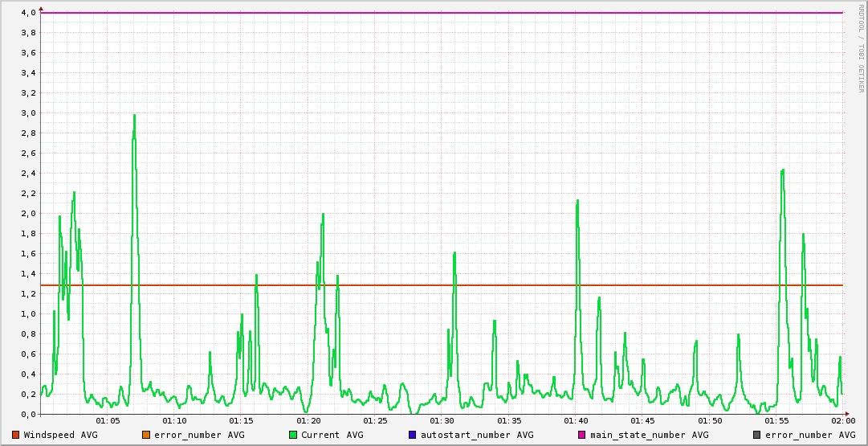868x446 pixels.
Task: Click the blue autostart_number legend swatch
Action: pos(413,435)
